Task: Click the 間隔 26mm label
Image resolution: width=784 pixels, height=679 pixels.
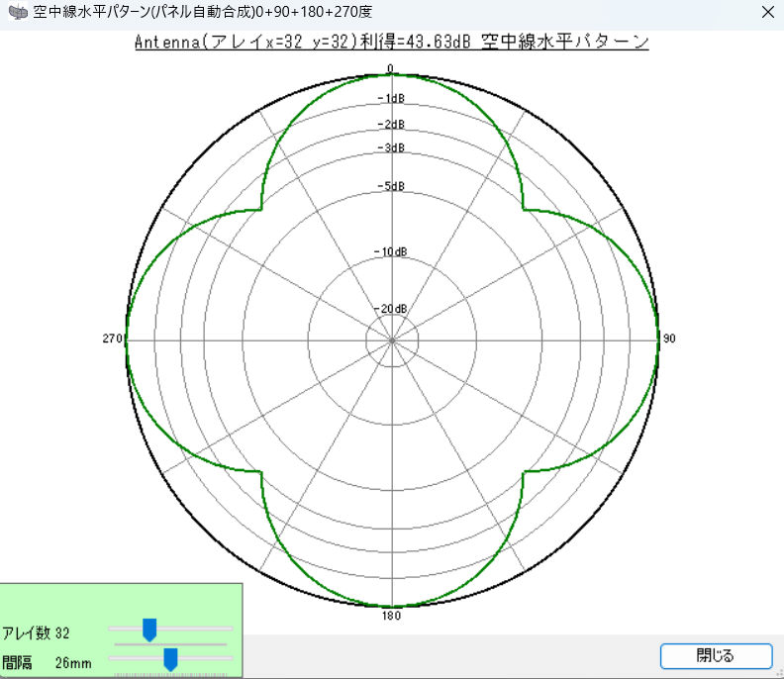Action: tap(47, 662)
